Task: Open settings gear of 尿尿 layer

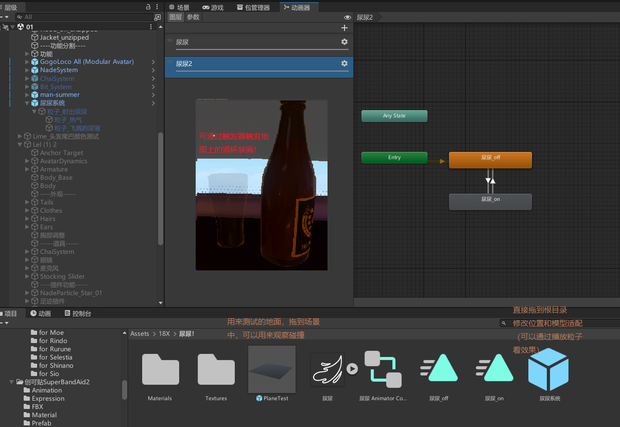Action: [x=344, y=42]
